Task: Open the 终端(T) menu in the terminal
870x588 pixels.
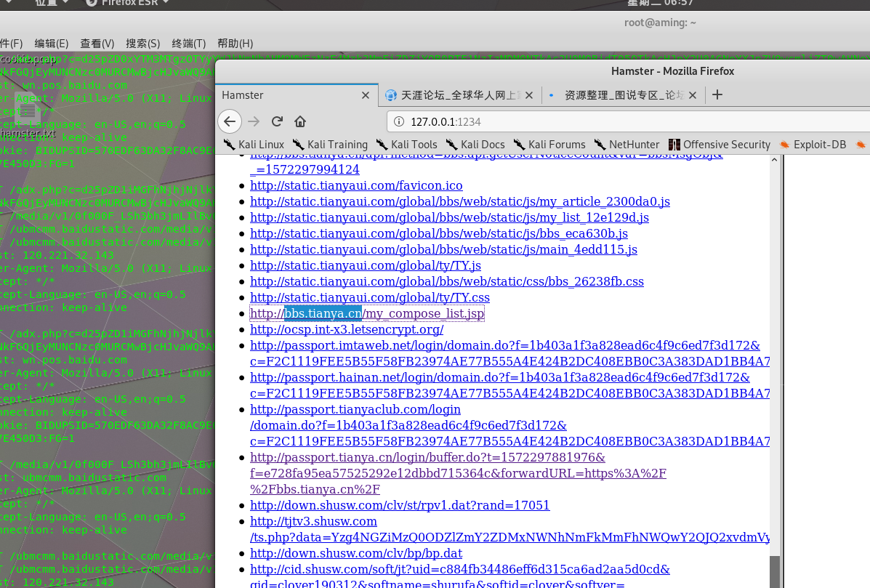Action: [x=189, y=44]
